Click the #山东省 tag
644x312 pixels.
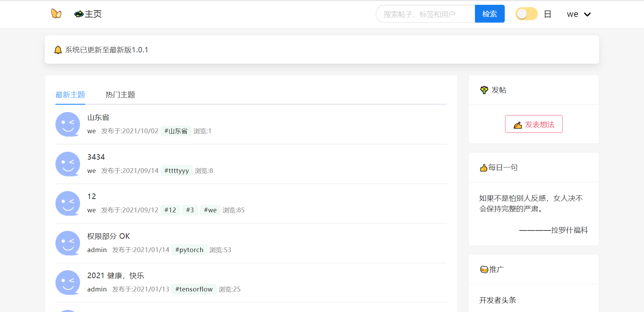coord(176,131)
